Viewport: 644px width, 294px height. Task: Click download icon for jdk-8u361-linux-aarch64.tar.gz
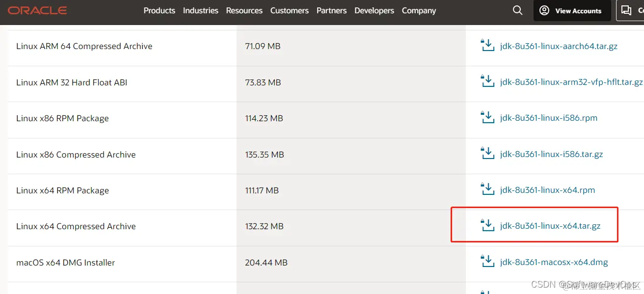[x=487, y=46]
